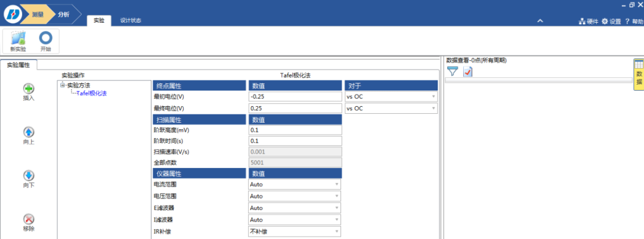The image size is (644, 239).
Task: Open 帮助 help
Action: pos(634,21)
